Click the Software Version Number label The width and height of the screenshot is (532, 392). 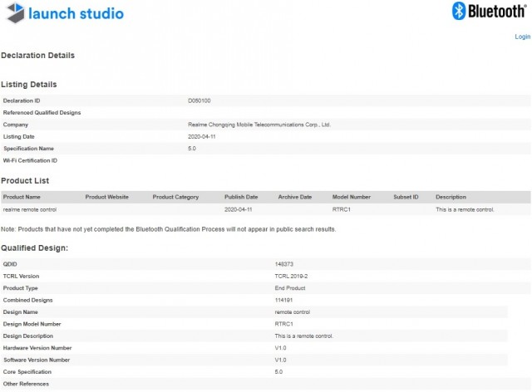click(37, 360)
